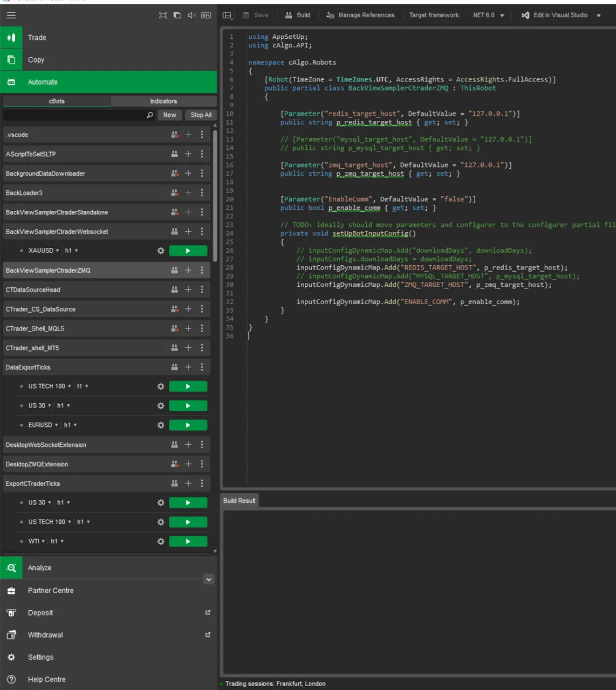
Task: Open more options for BackViewSamplerCtraderZMQ
Action: (x=202, y=270)
